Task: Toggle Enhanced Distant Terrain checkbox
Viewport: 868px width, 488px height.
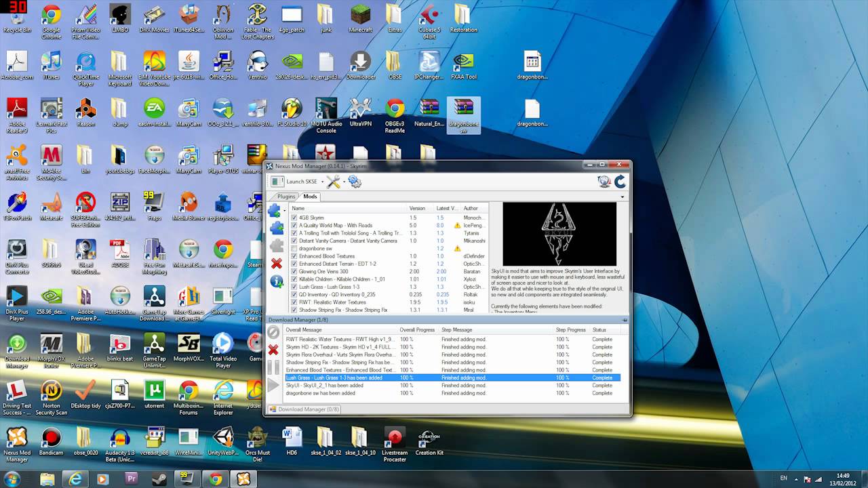Action: coord(294,264)
